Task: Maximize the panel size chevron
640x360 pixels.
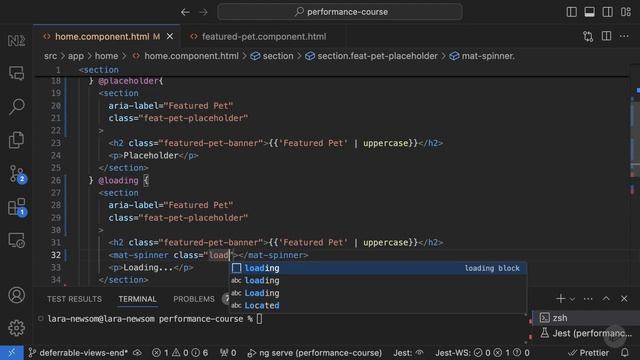Action: click(x=606, y=299)
